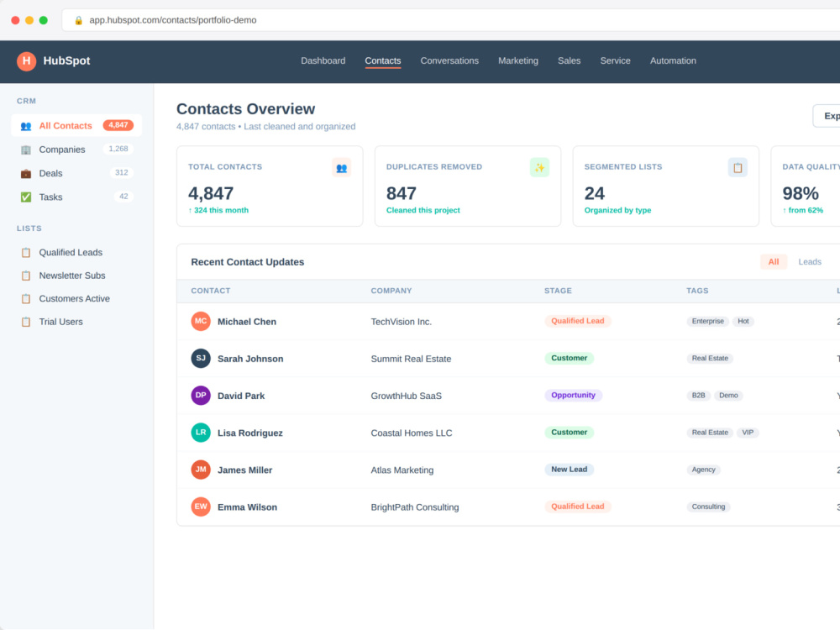
Task: Click Lisa Rodriguez's LR avatar
Action: coord(201,433)
